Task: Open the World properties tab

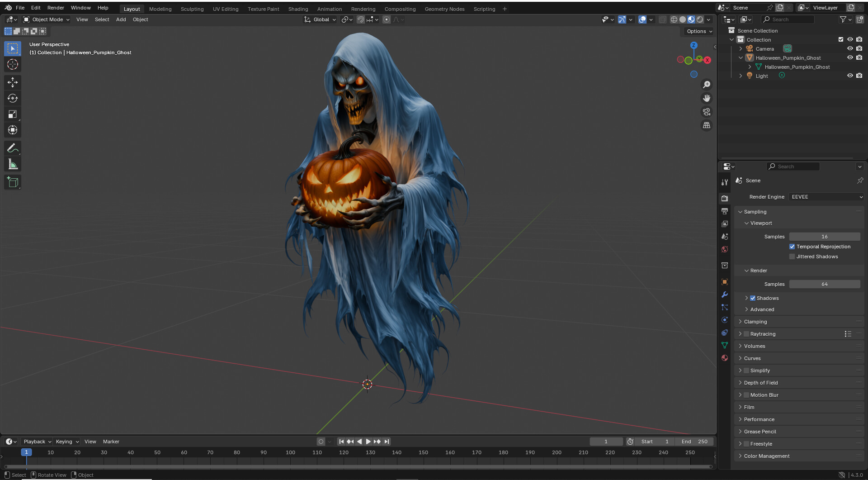Action: 725,249
